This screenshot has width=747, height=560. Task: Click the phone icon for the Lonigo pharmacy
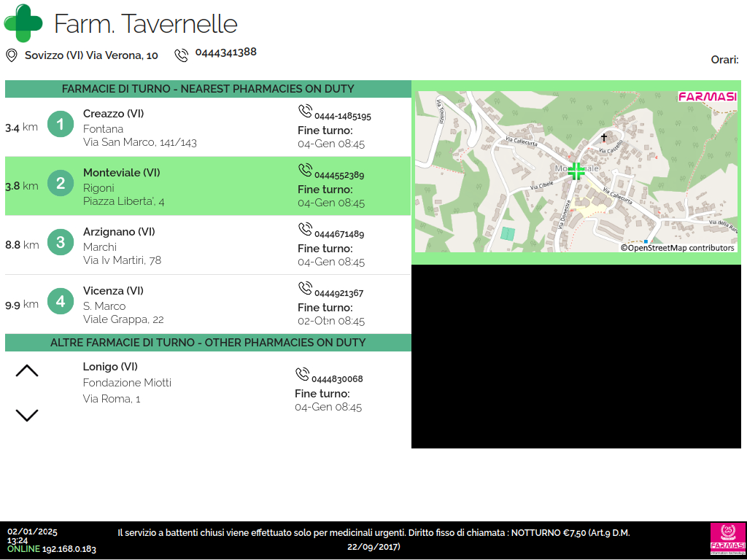(x=302, y=375)
